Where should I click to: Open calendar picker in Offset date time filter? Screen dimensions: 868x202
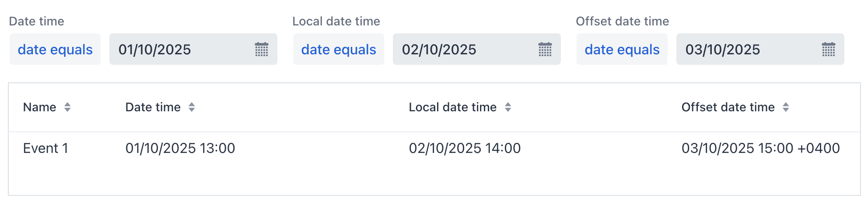(x=828, y=50)
